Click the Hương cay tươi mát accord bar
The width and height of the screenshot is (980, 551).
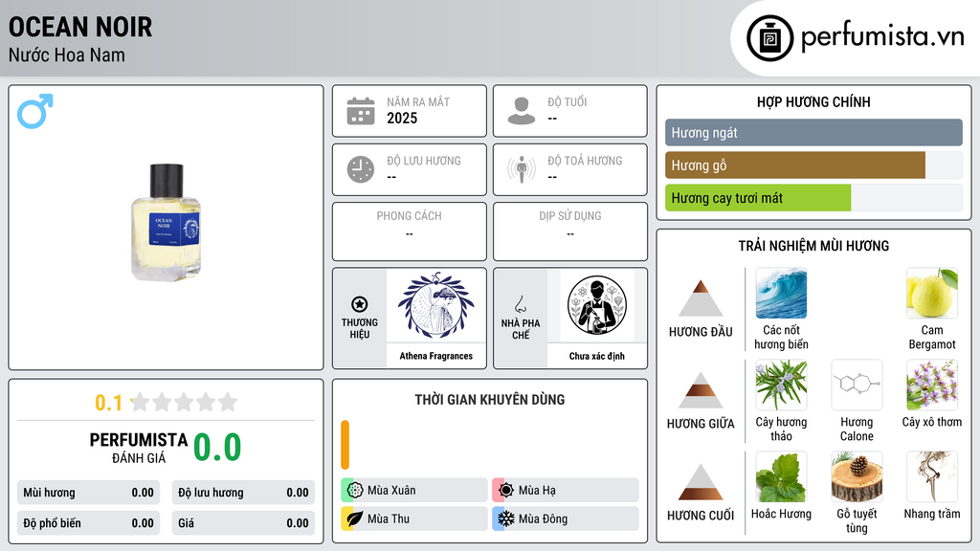pos(813,197)
